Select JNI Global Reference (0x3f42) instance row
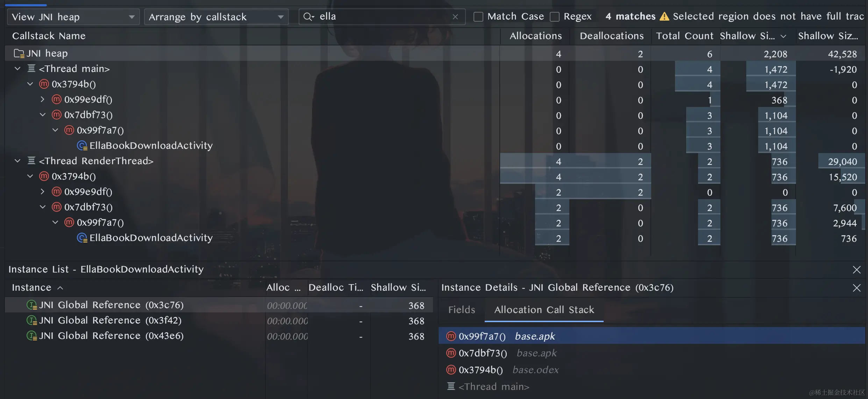 click(x=219, y=320)
